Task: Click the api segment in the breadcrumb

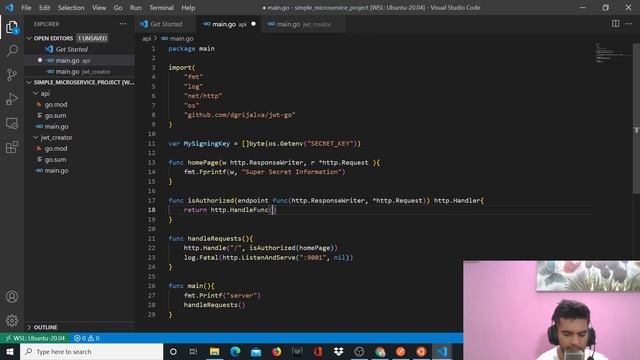Action: pyautogui.click(x=147, y=38)
